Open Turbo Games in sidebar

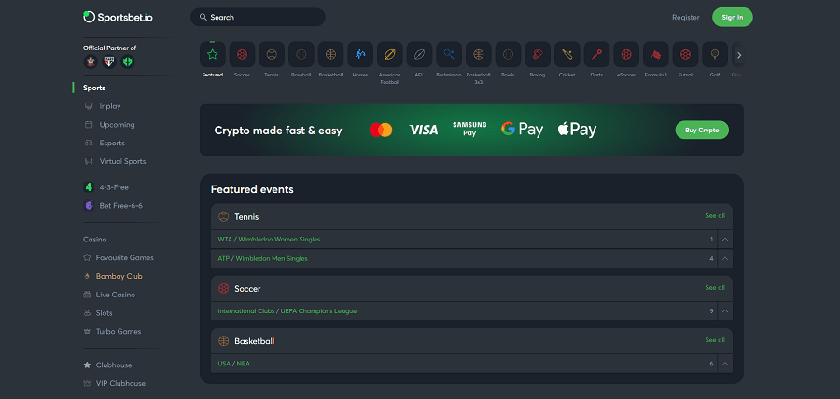118,332
